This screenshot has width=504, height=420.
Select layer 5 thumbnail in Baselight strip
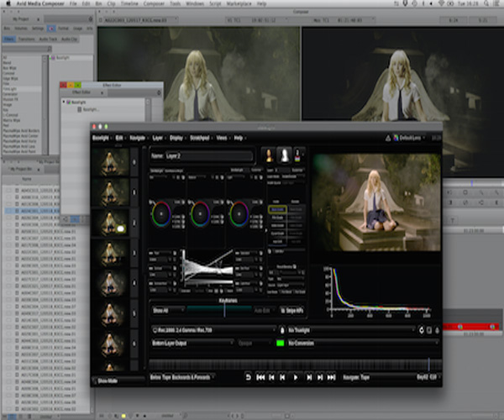(x=110, y=313)
